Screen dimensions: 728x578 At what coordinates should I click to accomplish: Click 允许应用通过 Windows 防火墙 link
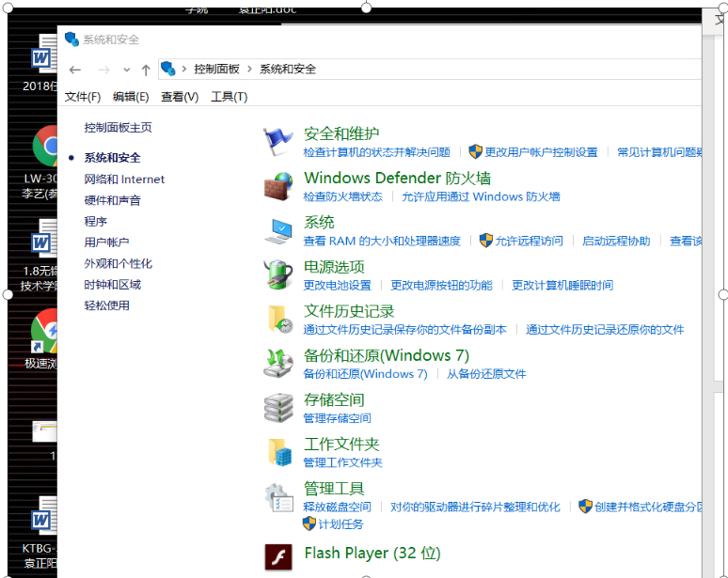(481, 196)
